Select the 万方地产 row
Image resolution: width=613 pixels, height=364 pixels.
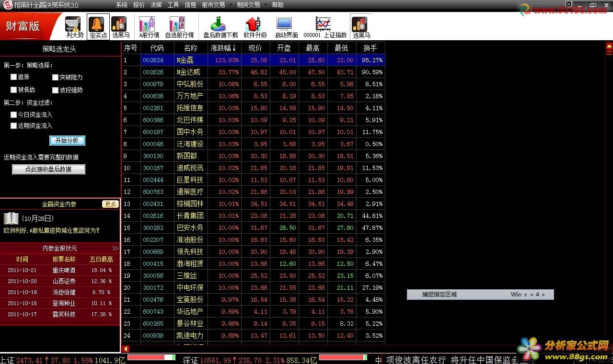tap(254, 96)
